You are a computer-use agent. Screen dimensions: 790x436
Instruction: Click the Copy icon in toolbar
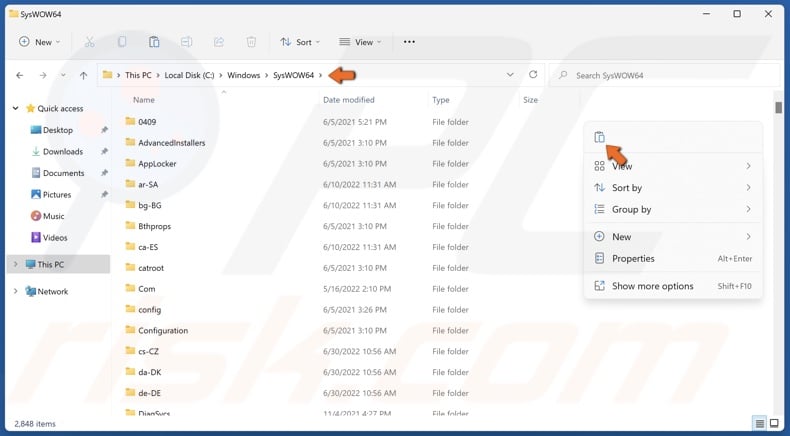[122, 42]
